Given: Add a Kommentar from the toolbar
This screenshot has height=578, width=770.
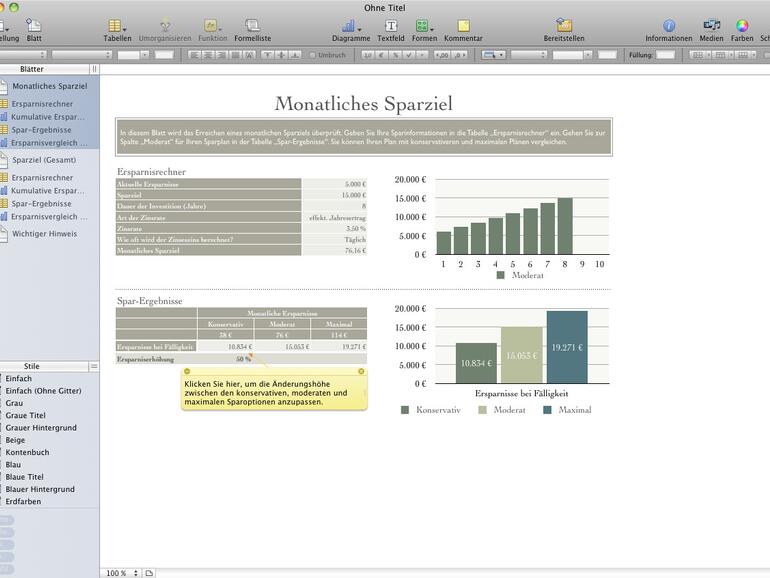Looking at the screenshot, I should point(463,29).
